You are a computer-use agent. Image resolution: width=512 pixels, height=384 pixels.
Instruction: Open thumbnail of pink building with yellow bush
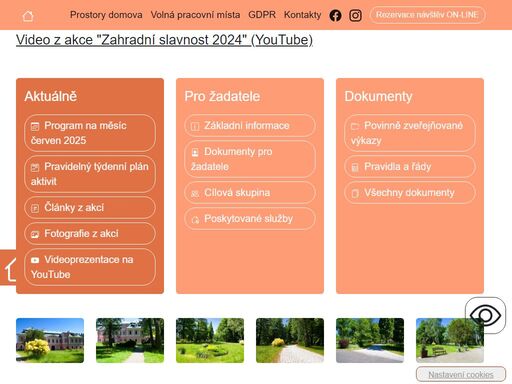tap(50, 340)
